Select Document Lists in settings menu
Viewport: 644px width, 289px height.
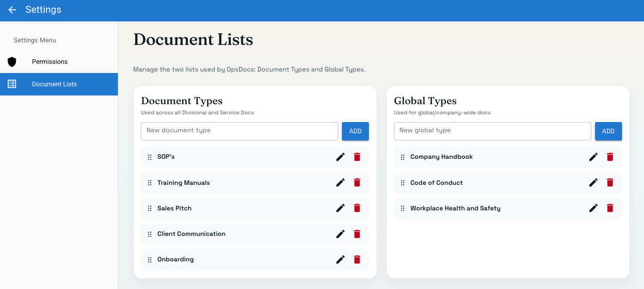[x=59, y=84]
